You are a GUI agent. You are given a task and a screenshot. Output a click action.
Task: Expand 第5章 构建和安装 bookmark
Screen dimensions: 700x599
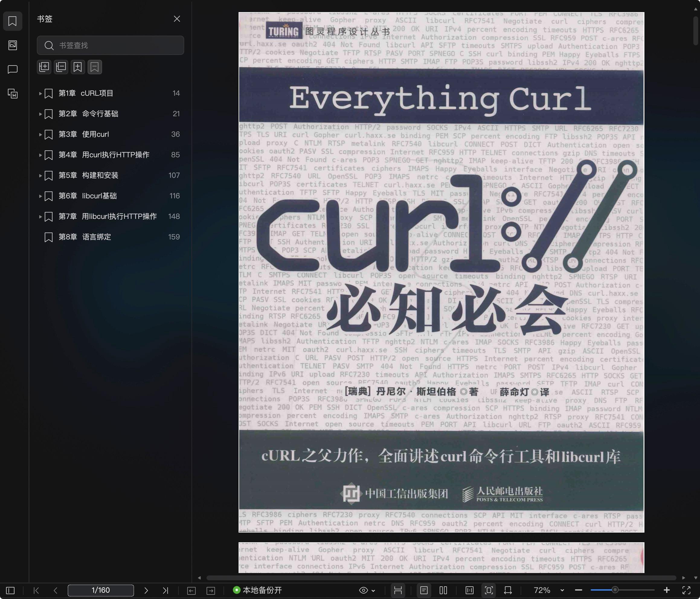click(x=40, y=175)
